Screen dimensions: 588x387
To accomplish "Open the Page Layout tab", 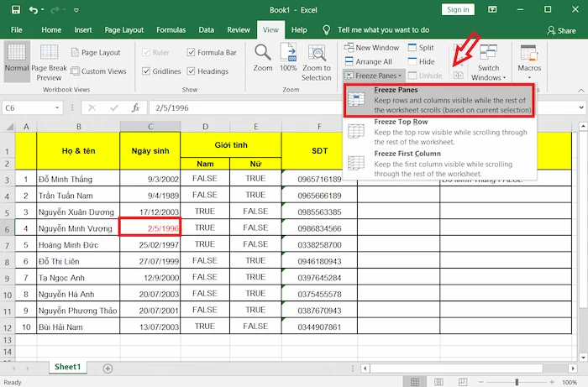I will tap(124, 30).
